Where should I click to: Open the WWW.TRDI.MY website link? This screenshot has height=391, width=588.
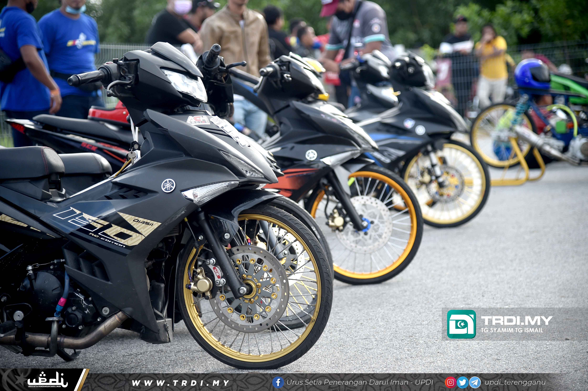pyautogui.click(x=180, y=383)
